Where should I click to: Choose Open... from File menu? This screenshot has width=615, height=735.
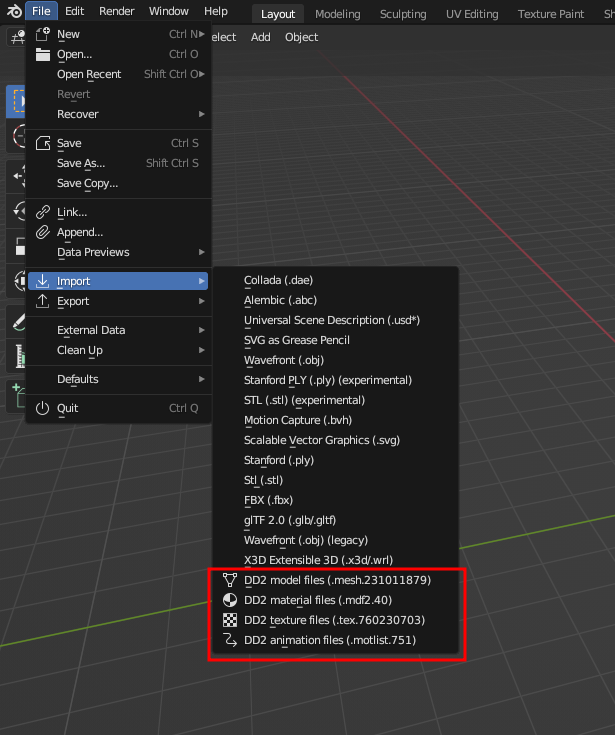point(118,54)
